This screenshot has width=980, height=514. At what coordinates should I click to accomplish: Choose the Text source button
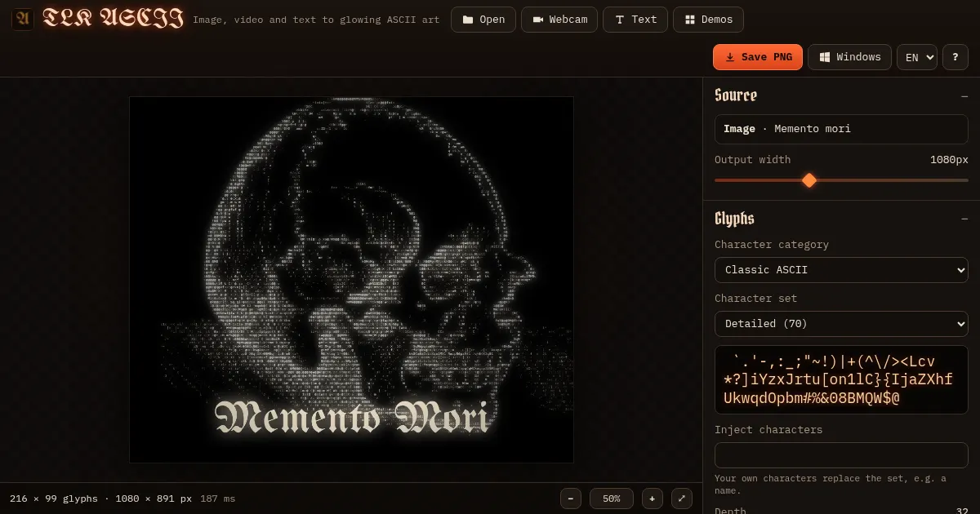tap(635, 20)
